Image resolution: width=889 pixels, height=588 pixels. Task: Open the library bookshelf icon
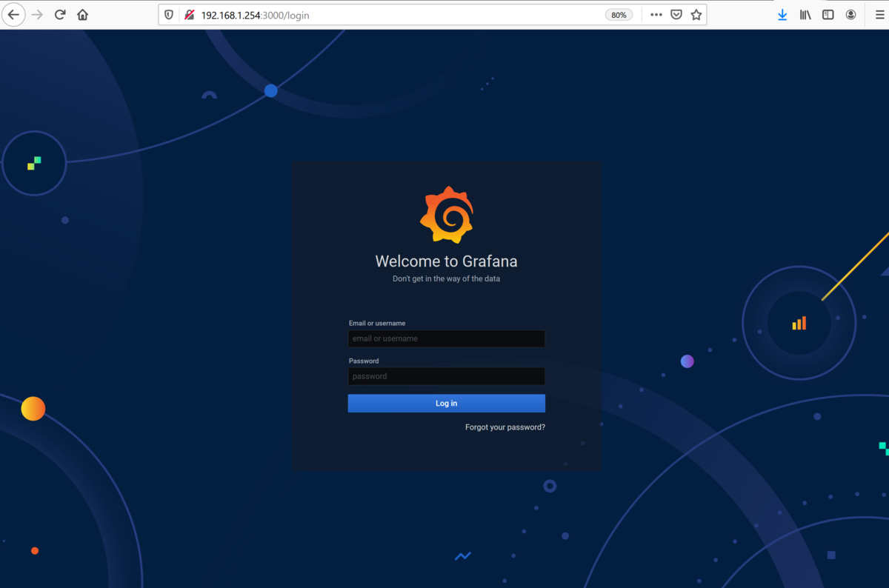pos(805,15)
